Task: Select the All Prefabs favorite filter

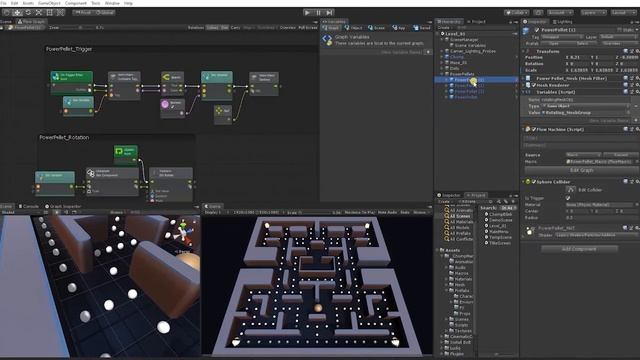Action: pos(460,233)
